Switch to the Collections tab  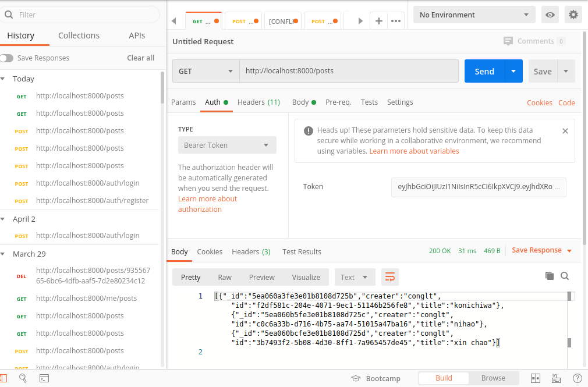point(79,35)
